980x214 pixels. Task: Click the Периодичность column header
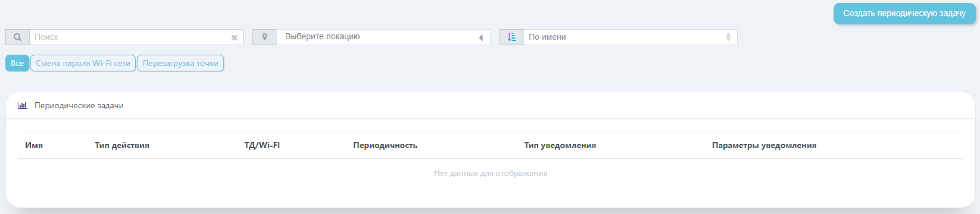(385, 145)
